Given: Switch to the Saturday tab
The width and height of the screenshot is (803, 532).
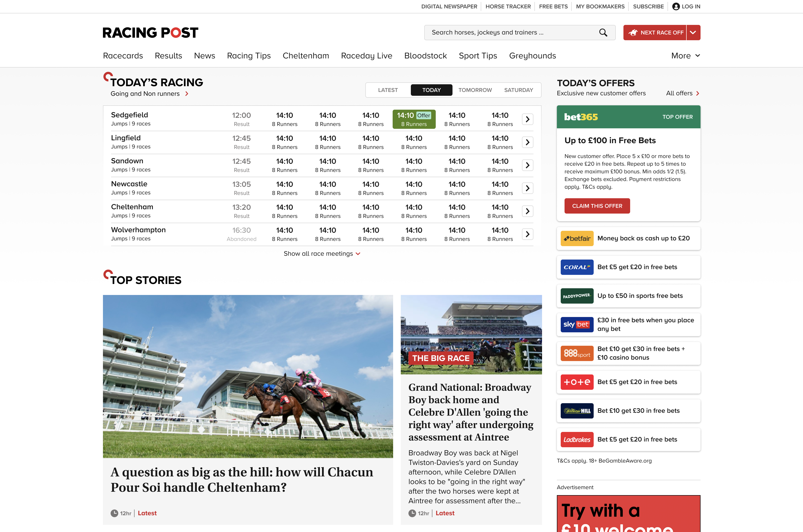Looking at the screenshot, I should 518,90.
